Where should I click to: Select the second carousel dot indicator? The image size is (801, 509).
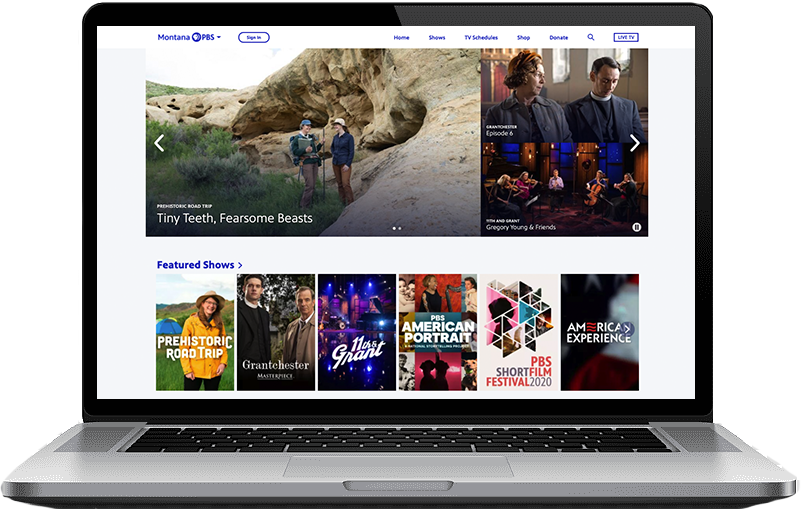click(x=399, y=228)
